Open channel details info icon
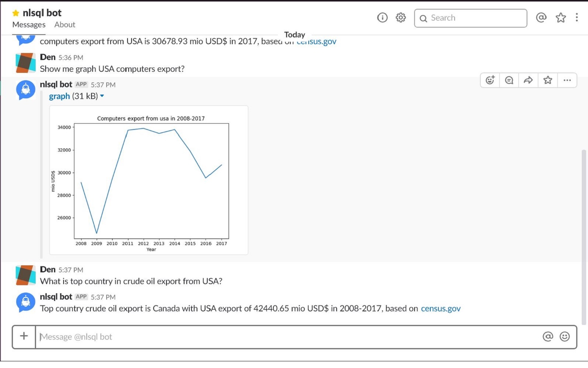Viewport: 588px width, 368px height. (382, 18)
